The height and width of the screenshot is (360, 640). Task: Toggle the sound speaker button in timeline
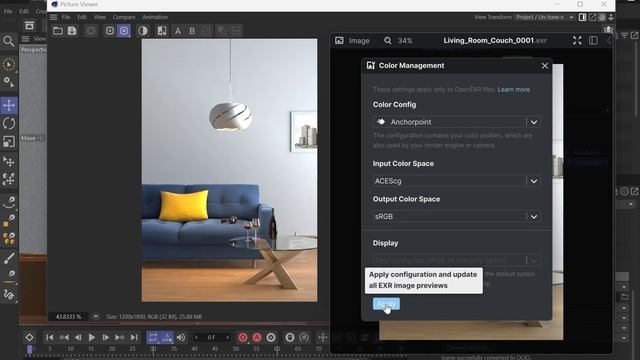click(181, 337)
